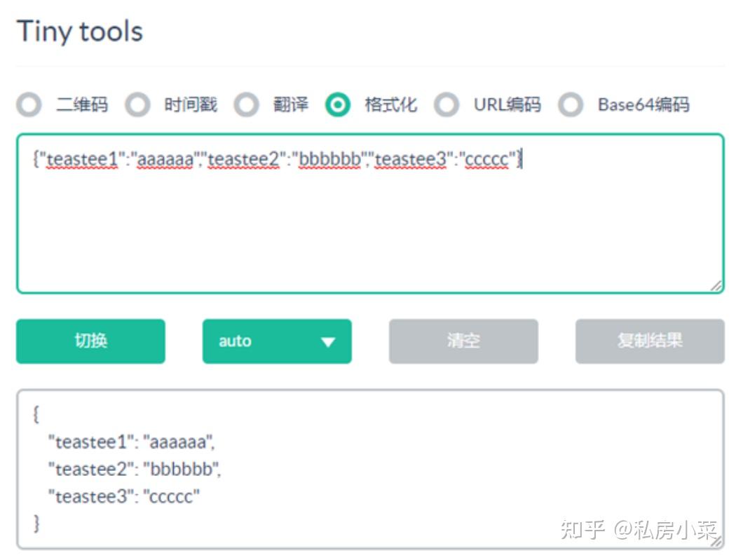Viewport: 736px width, 560px height.
Task: Click the input box resize handle
Action: coord(715,285)
